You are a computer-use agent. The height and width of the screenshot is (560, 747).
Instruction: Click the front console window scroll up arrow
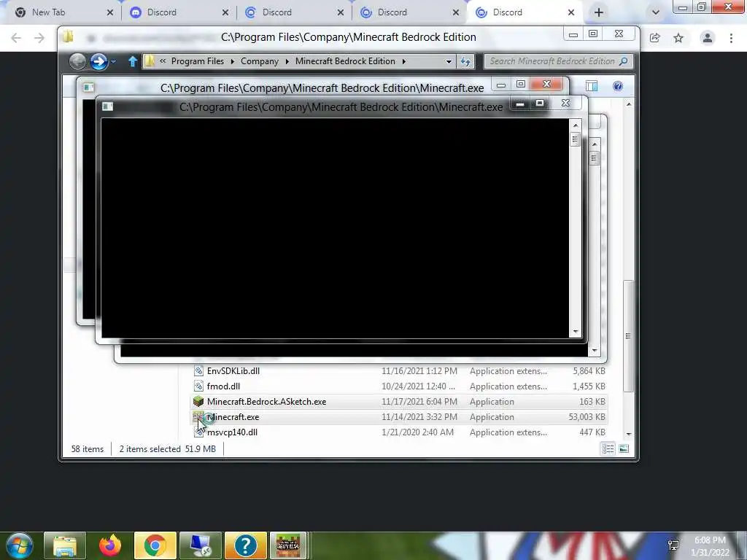click(x=576, y=125)
